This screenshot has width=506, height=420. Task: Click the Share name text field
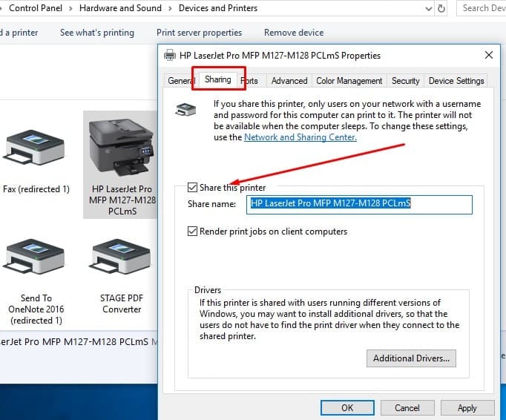click(x=360, y=204)
